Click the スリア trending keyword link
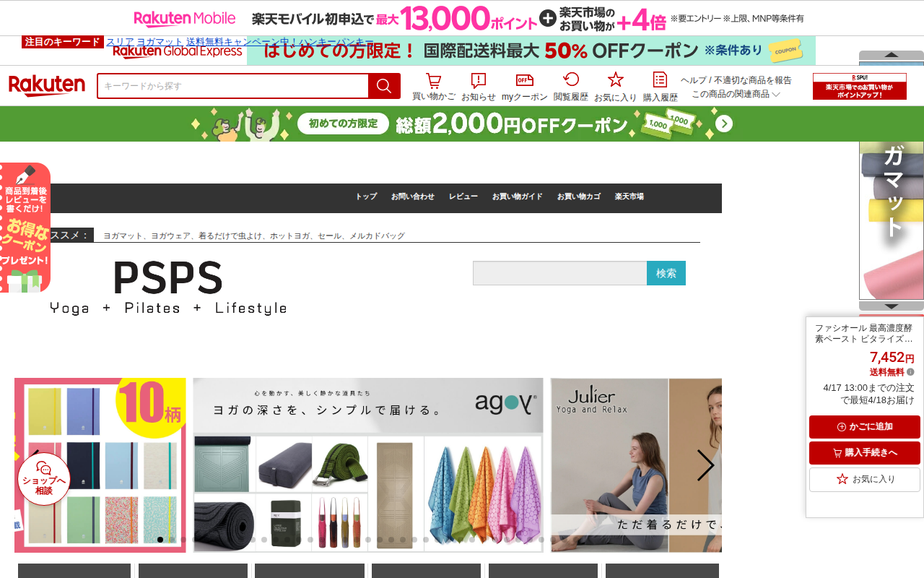Image resolution: width=924 pixels, height=578 pixels. [x=120, y=42]
